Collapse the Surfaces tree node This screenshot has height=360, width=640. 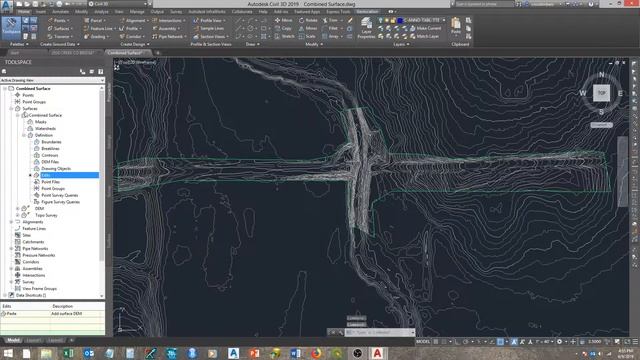[11, 109]
